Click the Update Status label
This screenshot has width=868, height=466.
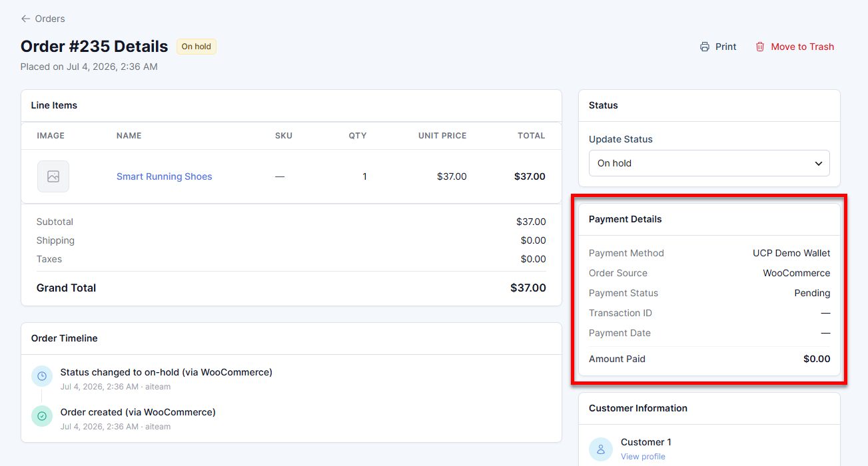(621, 139)
